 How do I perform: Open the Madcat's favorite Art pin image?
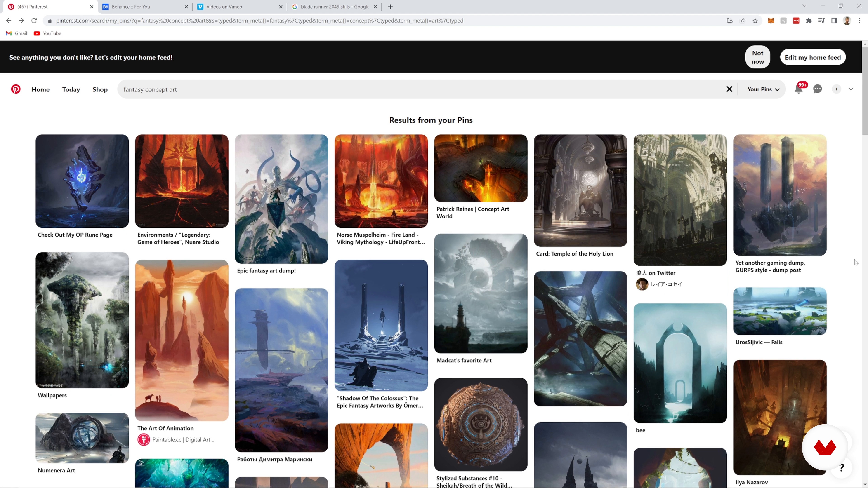point(481,293)
